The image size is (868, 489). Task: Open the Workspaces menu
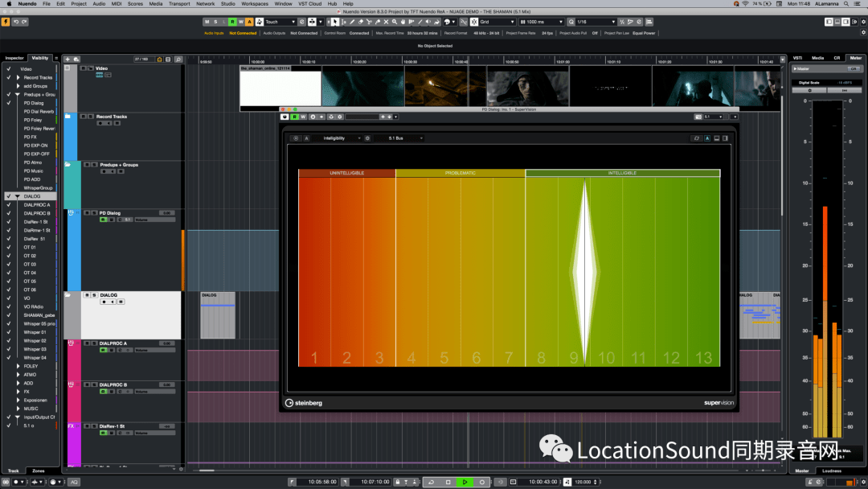(255, 4)
